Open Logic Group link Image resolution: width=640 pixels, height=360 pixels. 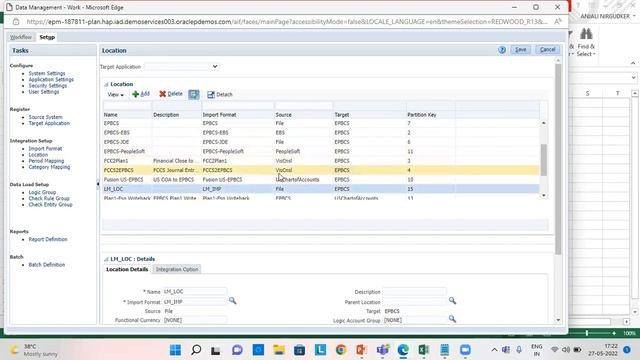click(x=42, y=192)
